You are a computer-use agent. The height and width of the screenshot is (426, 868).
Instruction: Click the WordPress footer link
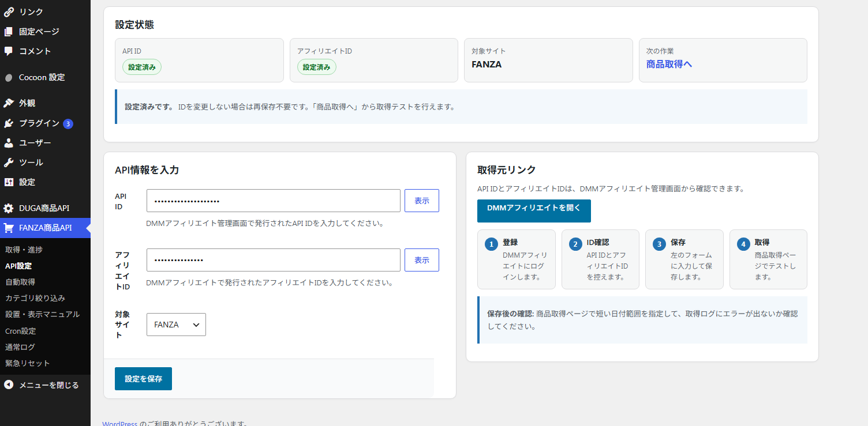click(120, 424)
